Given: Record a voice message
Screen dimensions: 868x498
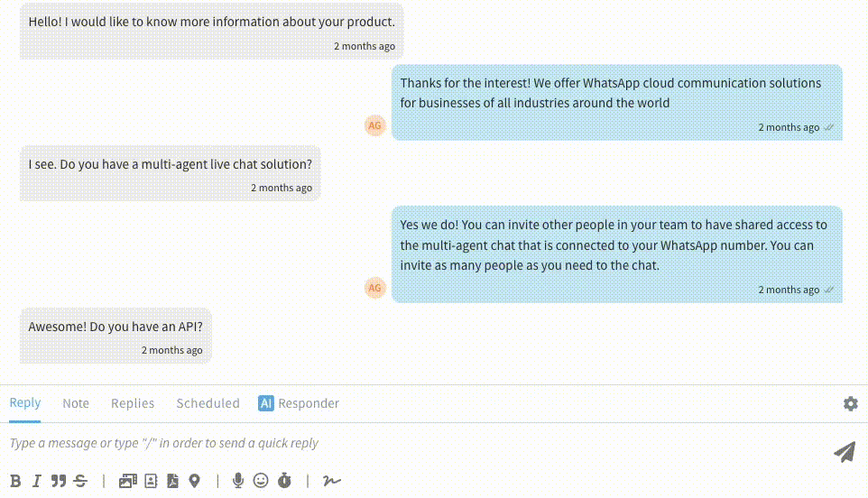Looking at the screenshot, I should coord(238,481).
